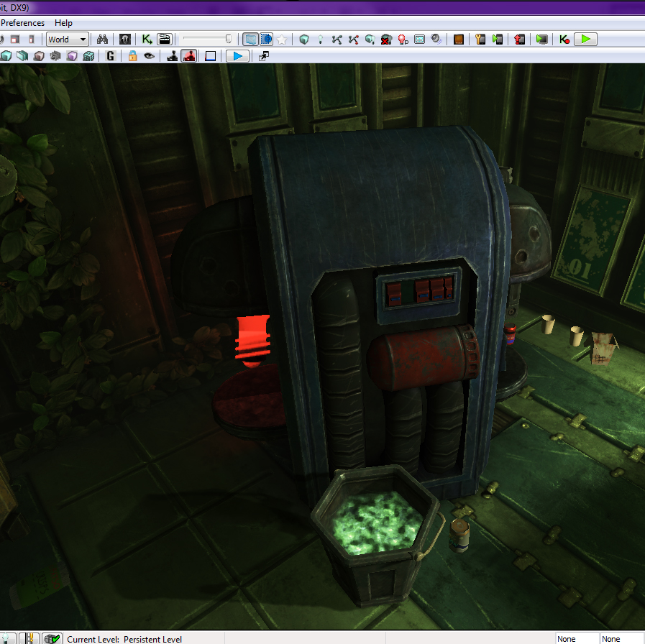Select brush wireframe cube view mode
The image size is (645, 644).
[6, 56]
